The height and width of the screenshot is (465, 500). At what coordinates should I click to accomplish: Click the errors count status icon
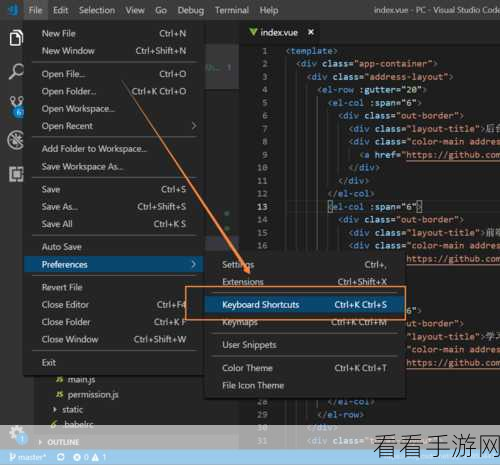coord(81,457)
